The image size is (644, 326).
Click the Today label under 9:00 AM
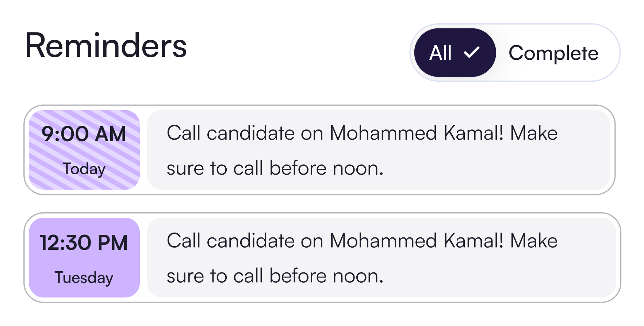pyautogui.click(x=84, y=169)
